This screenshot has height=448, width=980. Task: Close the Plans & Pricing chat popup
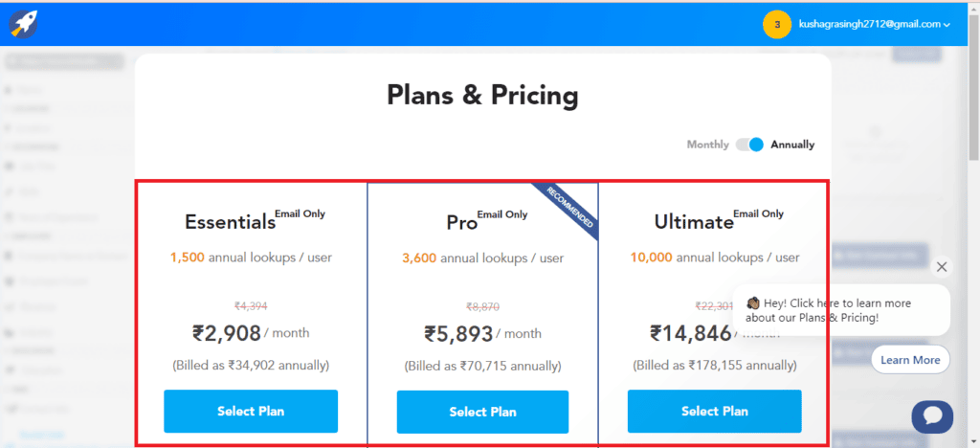pos(942,267)
